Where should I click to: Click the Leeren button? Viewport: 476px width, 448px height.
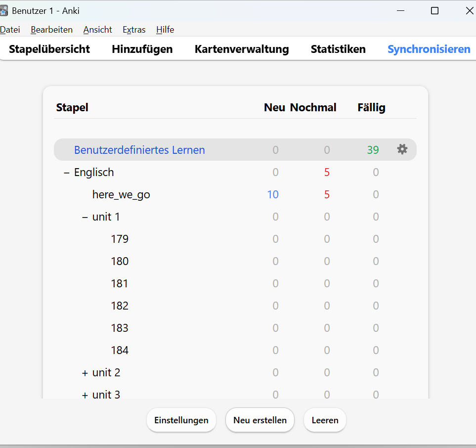325,420
